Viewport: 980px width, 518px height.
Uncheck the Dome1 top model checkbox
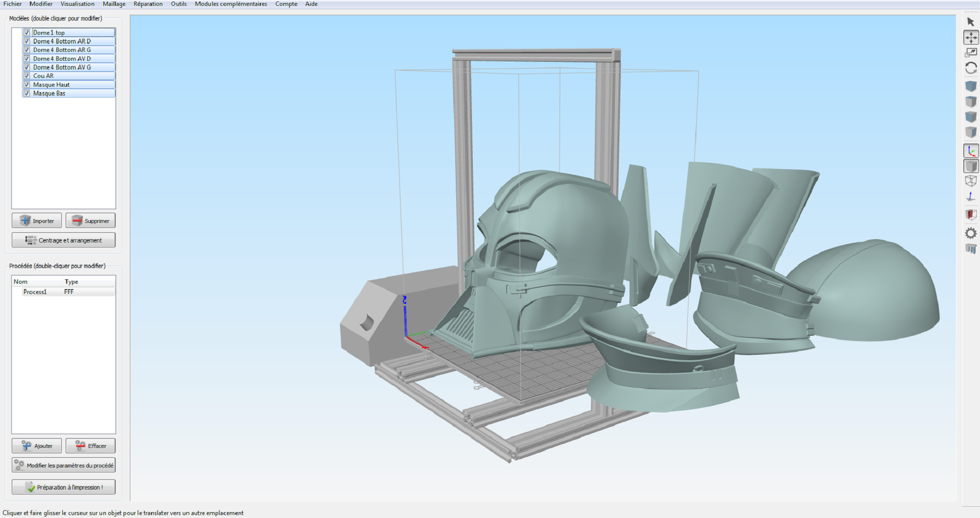click(x=27, y=33)
